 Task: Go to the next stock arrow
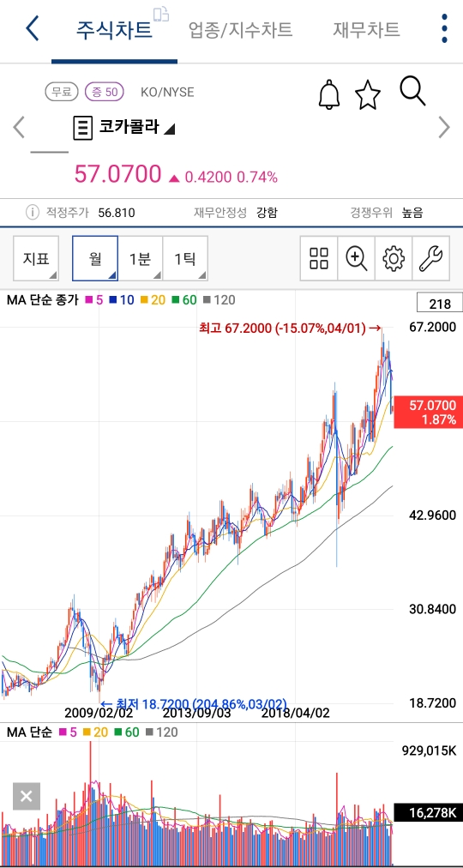pyautogui.click(x=444, y=127)
